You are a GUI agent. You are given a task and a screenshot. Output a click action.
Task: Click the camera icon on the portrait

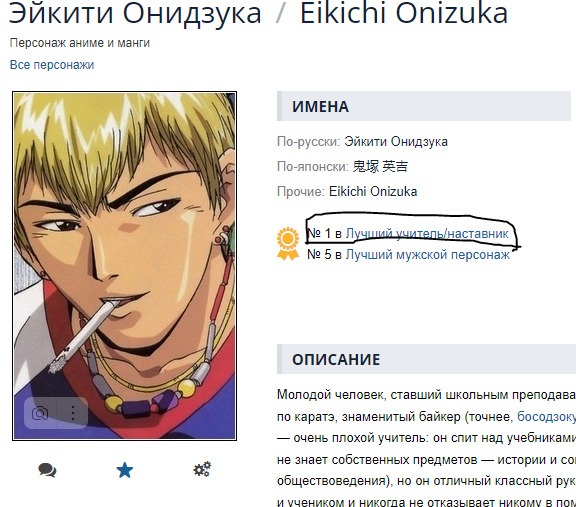[x=40, y=413]
